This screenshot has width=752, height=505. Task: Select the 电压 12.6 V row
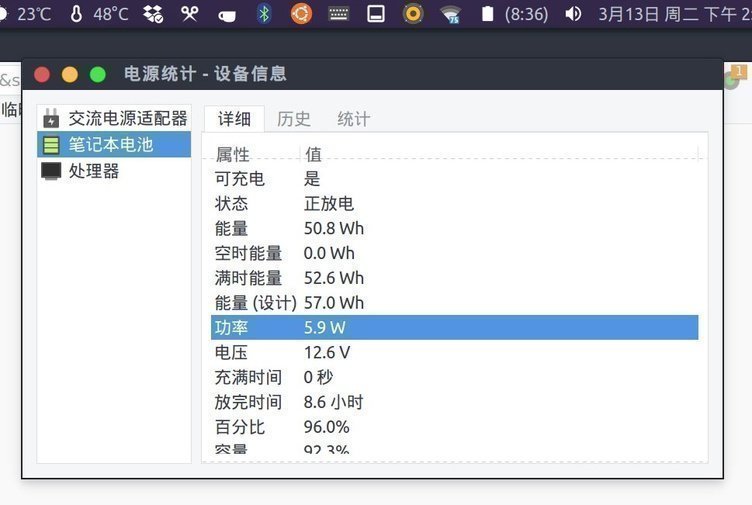pos(454,353)
